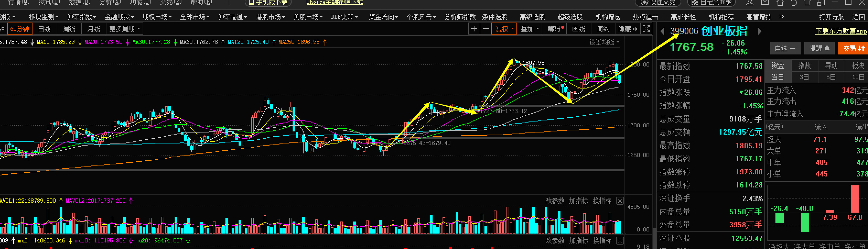This screenshot has height=249, width=868.
Task: Expand 更多周期 period dropdown
Action: click(124, 29)
